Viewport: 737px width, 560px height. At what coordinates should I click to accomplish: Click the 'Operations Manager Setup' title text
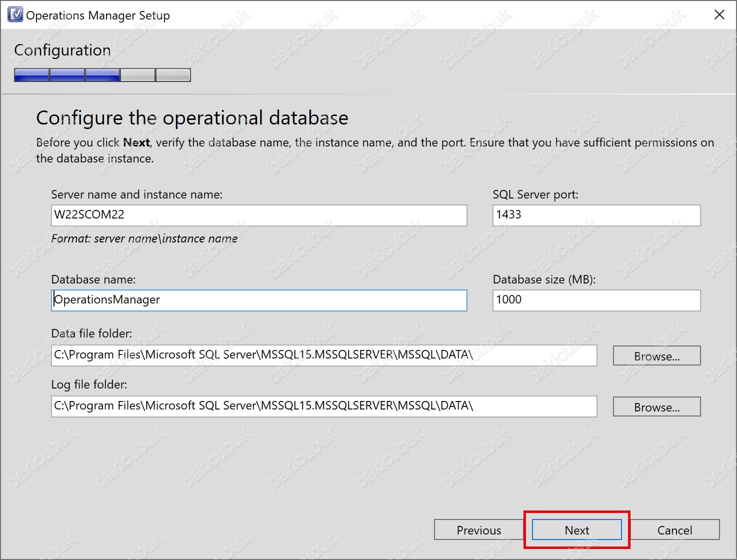98,15
